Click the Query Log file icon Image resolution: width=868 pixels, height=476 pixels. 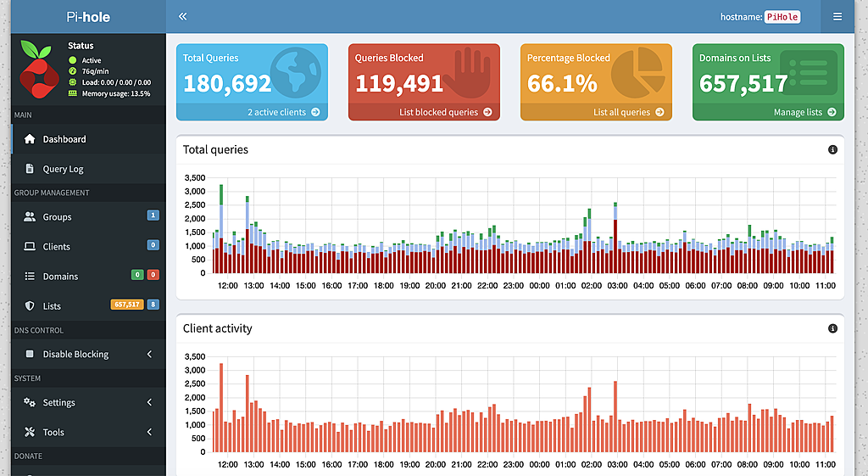(30, 169)
